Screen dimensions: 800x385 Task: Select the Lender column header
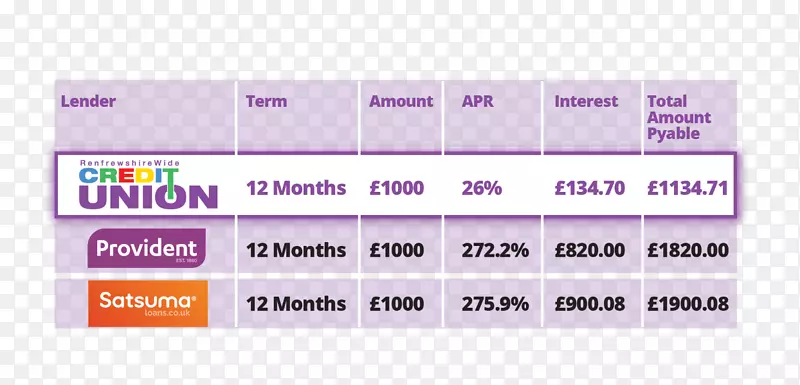point(88,101)
